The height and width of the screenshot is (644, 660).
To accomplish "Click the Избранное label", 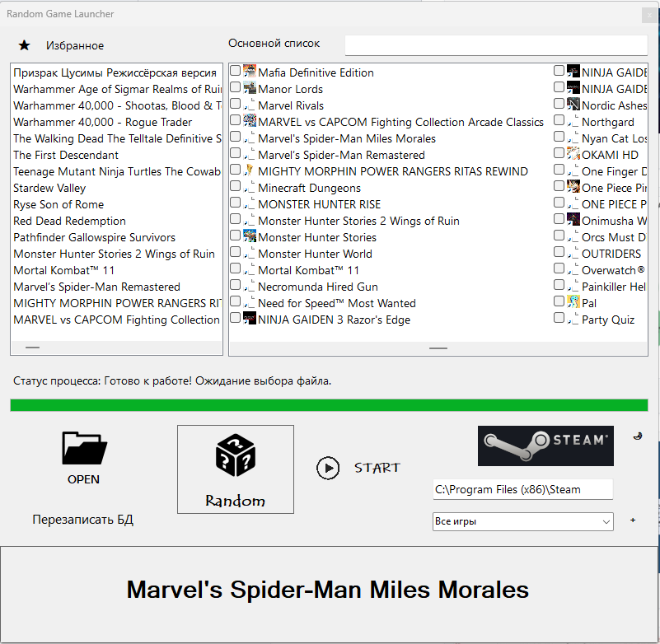I will point(75,45).
